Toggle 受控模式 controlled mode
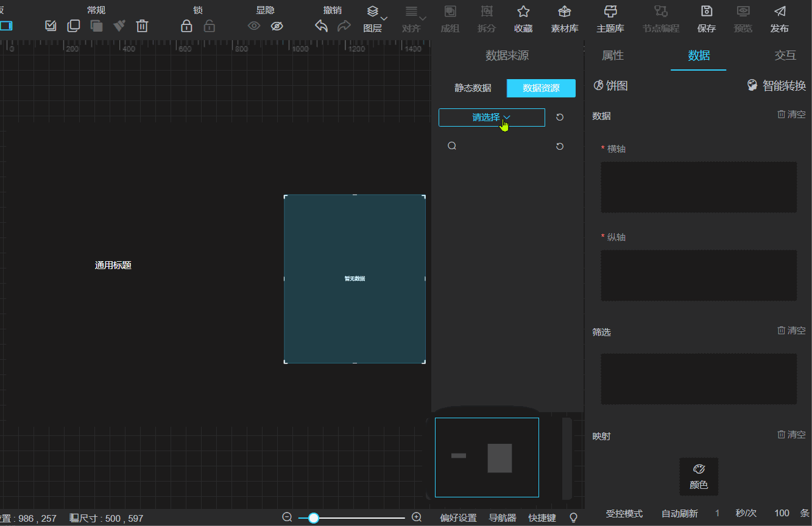812x526 pixels. [624, 514]
